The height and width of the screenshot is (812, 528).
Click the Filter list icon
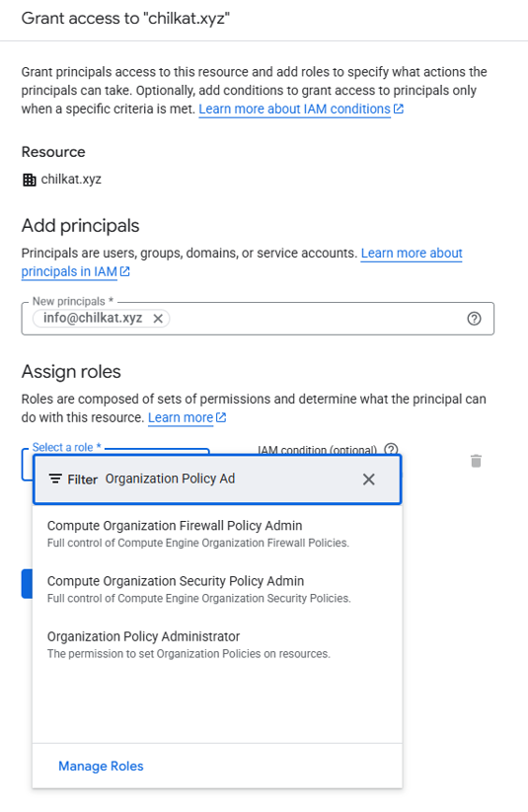pos(55,480)
